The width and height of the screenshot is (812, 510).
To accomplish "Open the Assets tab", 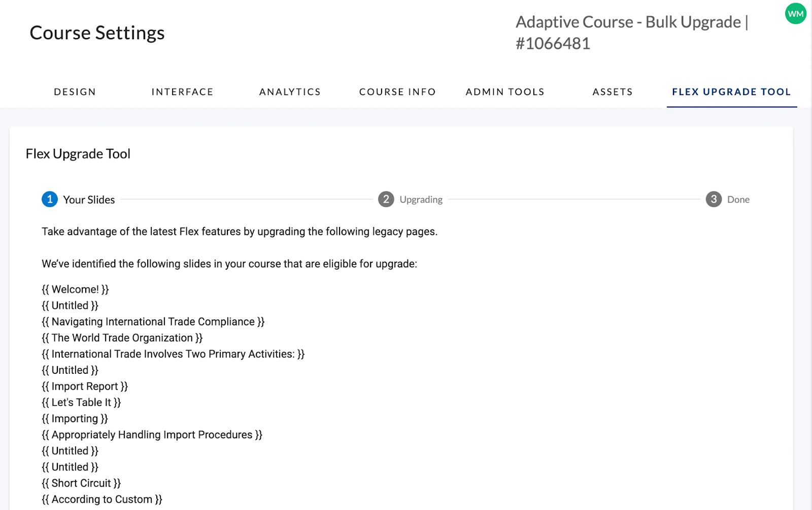I will [613, 92].
